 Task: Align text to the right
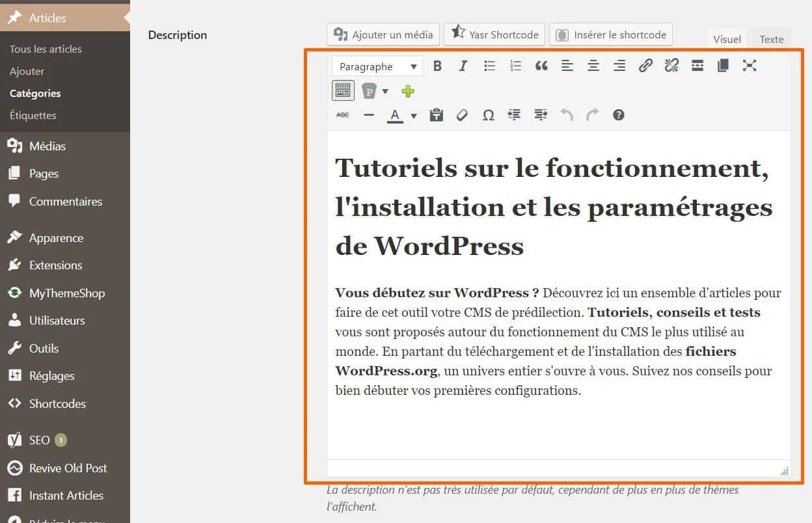(x=619, y=66)
